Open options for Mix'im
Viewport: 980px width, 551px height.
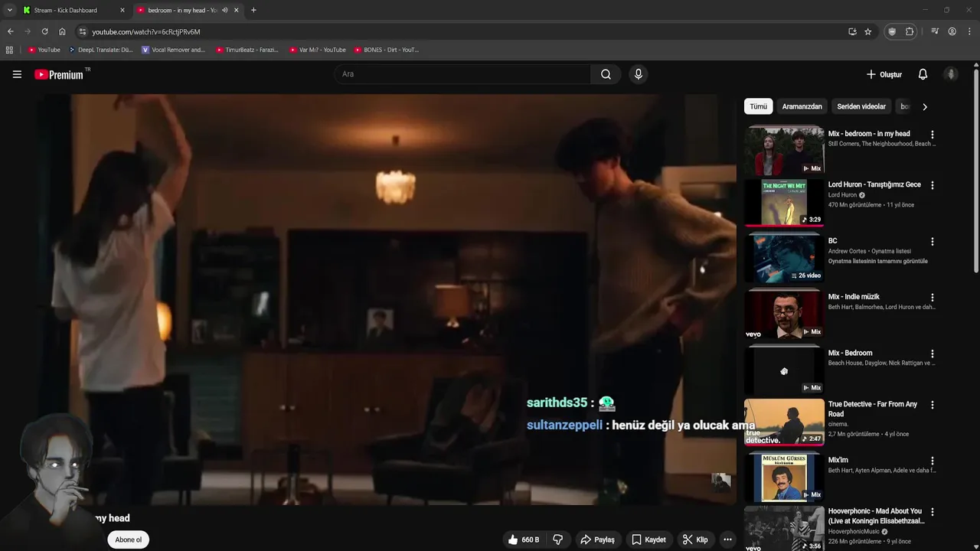pos(932,461)
